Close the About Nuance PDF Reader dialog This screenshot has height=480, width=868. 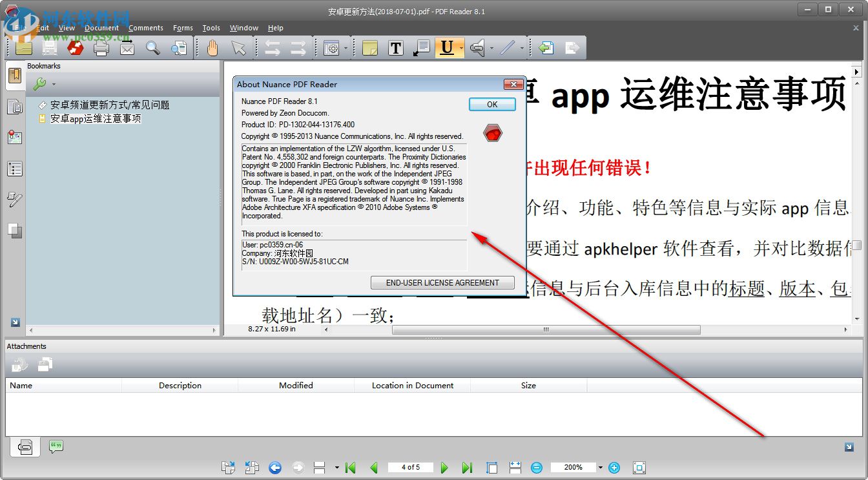513,84
